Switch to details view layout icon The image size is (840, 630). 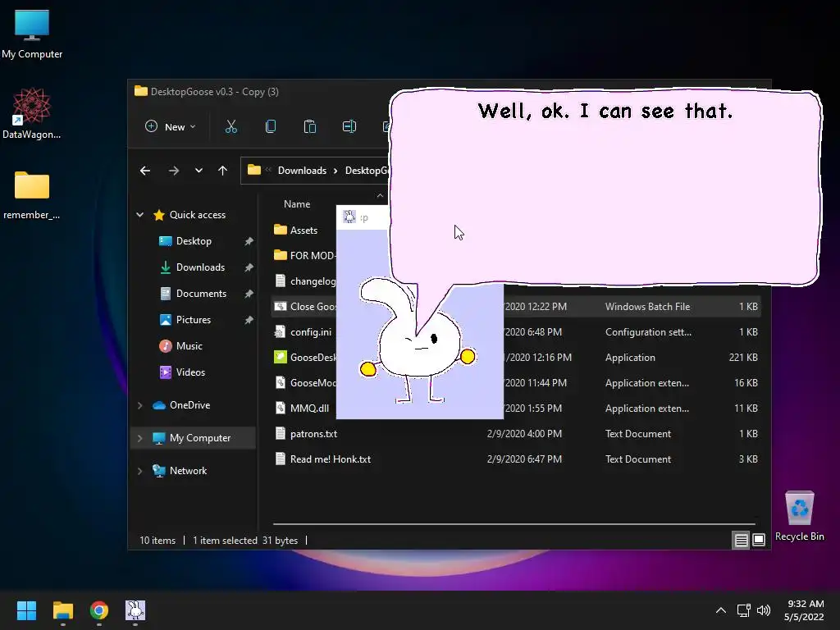(741, 540)
